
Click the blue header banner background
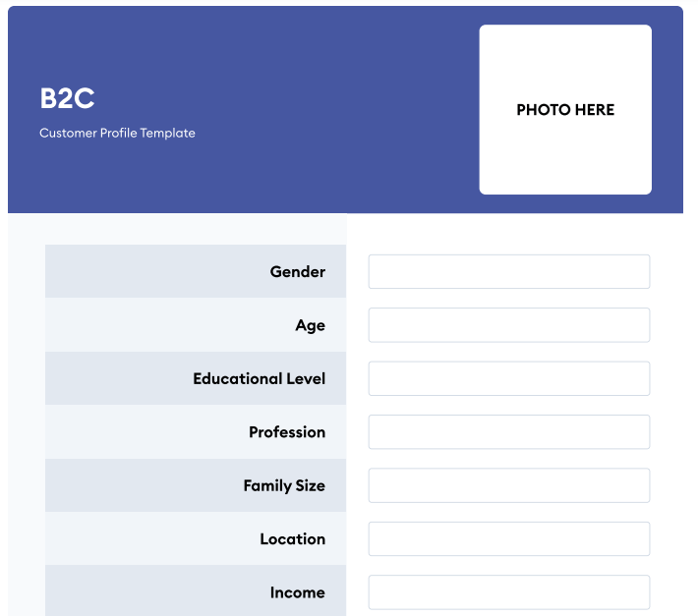(295, 59)
